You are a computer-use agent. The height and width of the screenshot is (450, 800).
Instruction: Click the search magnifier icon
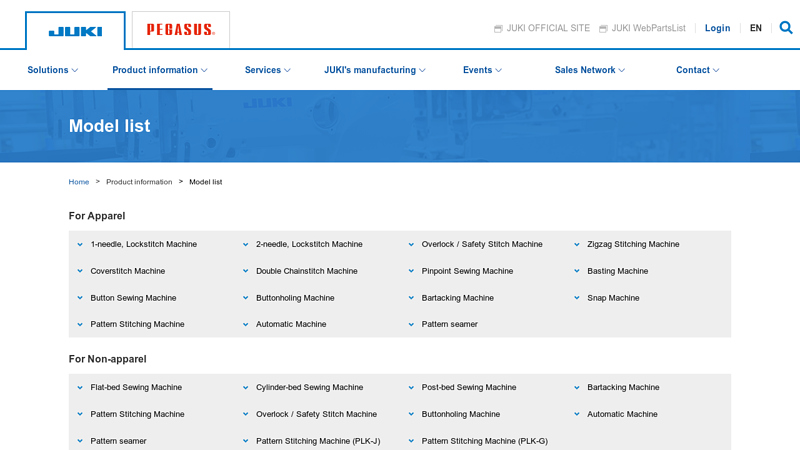click(786, 28)
